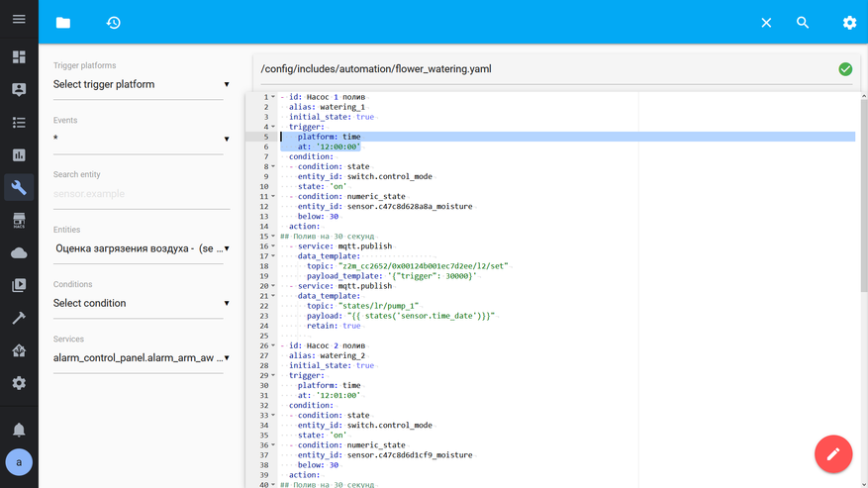
Task: Collapse the trigger block on line 4
Action: (274, 127)
